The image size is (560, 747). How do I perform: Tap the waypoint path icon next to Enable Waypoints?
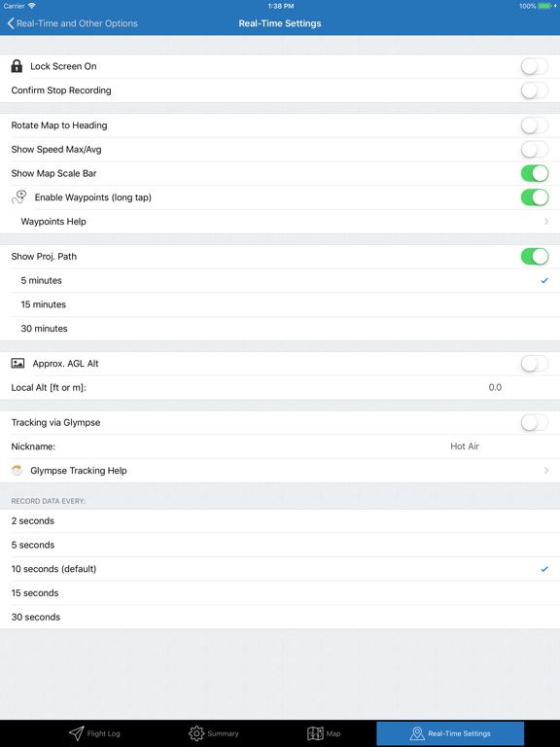coord(19,197)
